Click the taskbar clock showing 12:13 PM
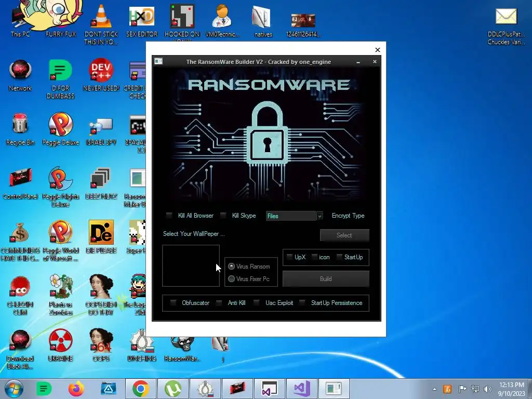532x399 pixels. 512,389
